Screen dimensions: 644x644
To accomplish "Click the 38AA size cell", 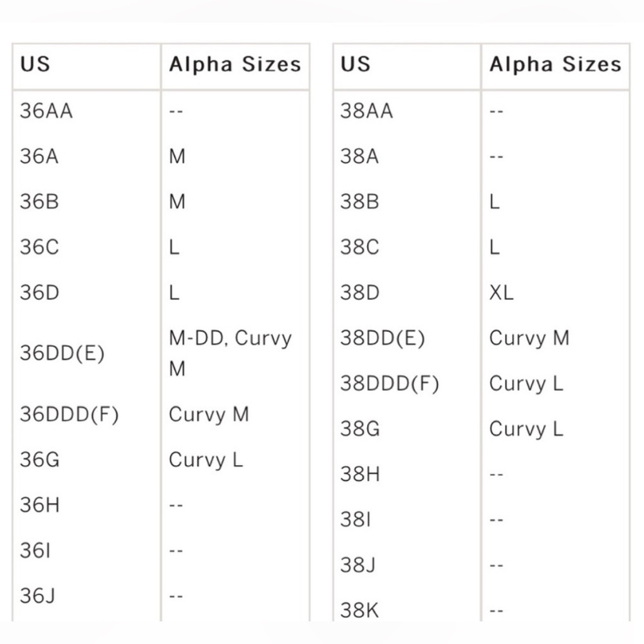I will pyautogui.click(x=367, y=111).
